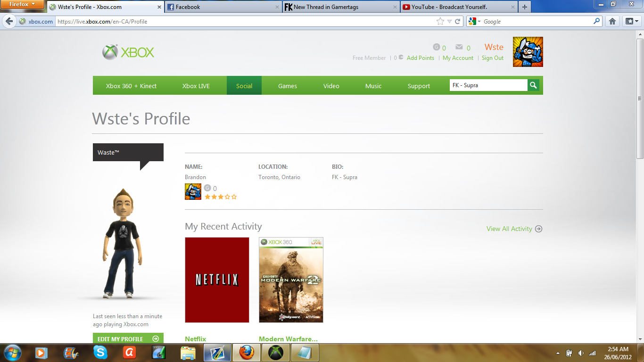The width and height of the screenshot is (644, 362).
Task: Switch to New Thread in Gamertags tab
Action: 341,7
